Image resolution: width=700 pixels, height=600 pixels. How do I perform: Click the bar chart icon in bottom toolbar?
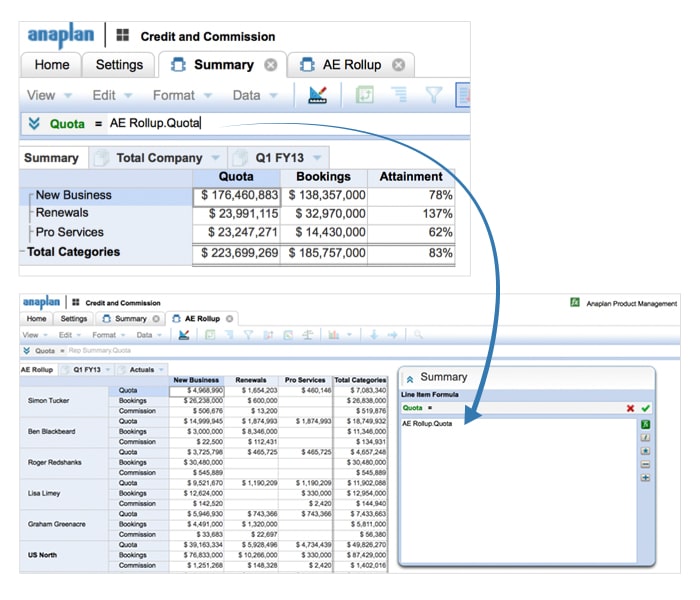pos(333,335)
